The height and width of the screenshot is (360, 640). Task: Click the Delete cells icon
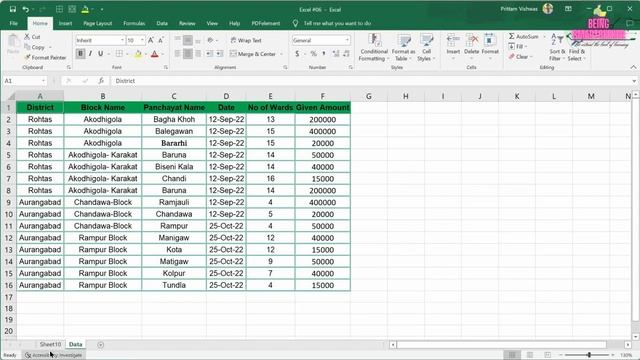pos(471,41)
